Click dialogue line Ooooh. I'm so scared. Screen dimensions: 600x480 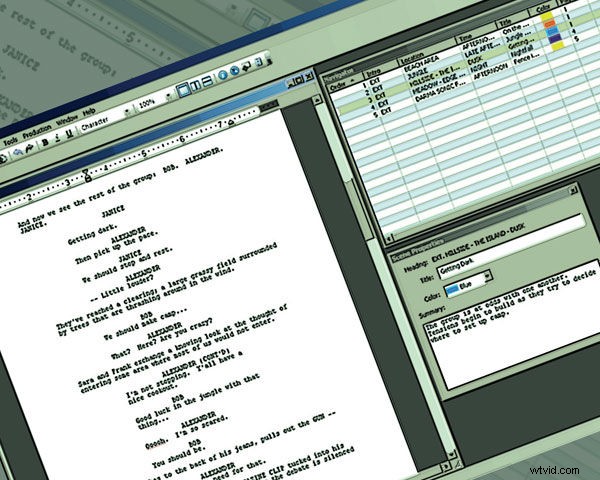pos(186,433)
